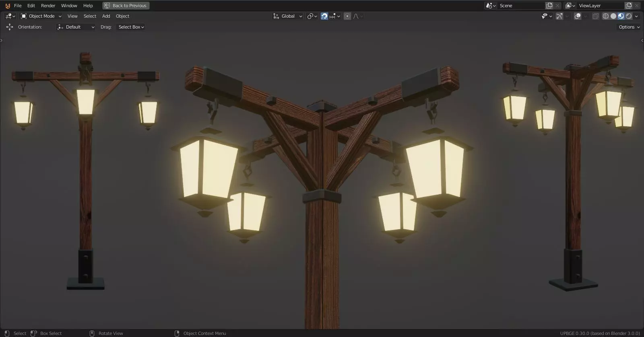
Task: Open the Orientation Default dropdown
Action: coord(76,27)
